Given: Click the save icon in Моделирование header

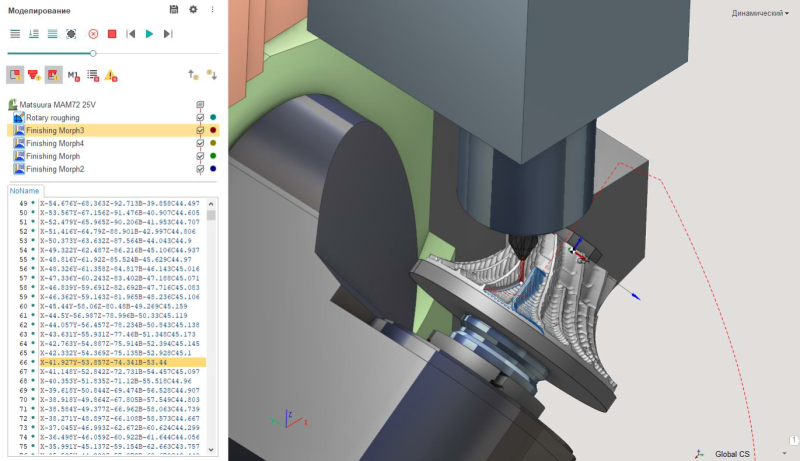Looking at the screenshot, I should [x=174, y=9].
